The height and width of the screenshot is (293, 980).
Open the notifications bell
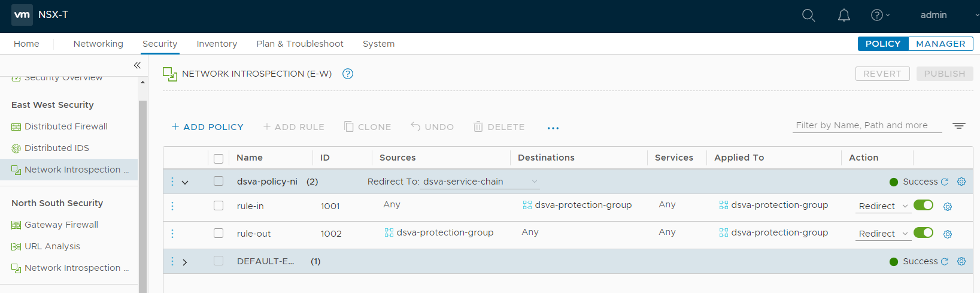844,16
